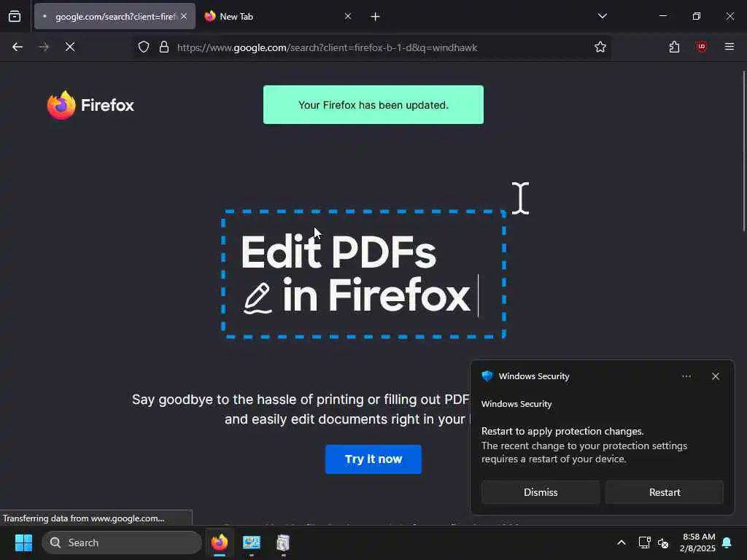
Task: Open the third pinned taskbar app
Action: tap(283, 542)
